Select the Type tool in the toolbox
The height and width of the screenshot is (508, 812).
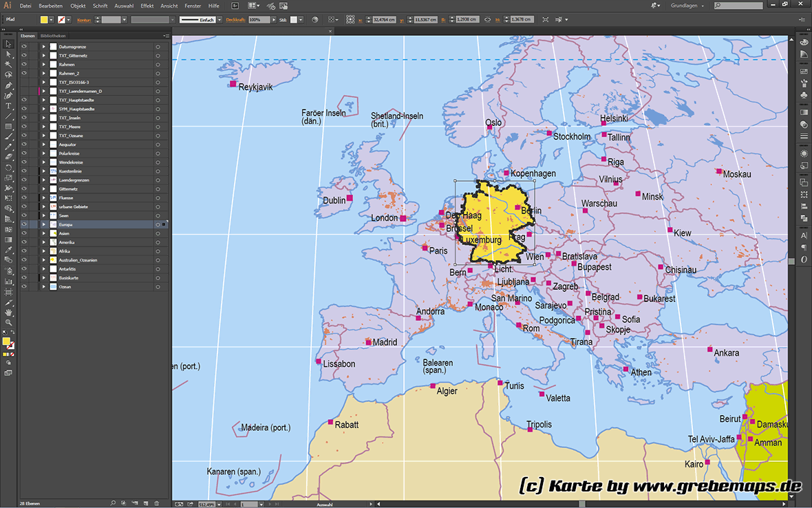pyautogui.click(x=9, y=106)
